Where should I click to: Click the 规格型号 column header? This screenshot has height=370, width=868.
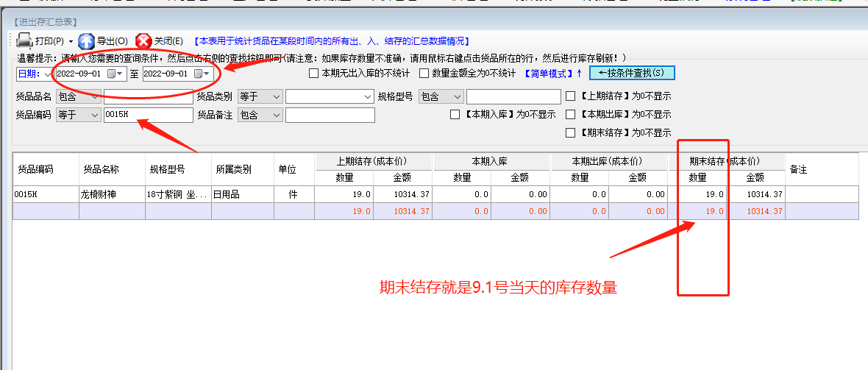coord(178,169)
